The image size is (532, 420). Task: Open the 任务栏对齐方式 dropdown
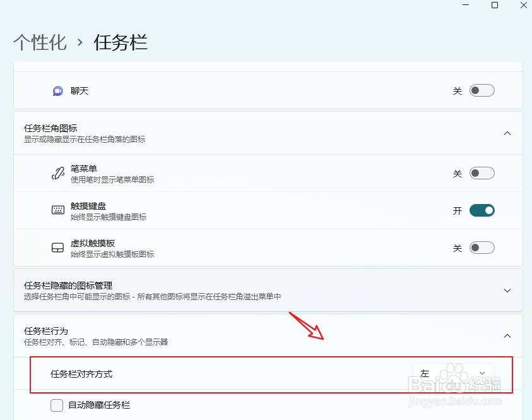[454, 373]
